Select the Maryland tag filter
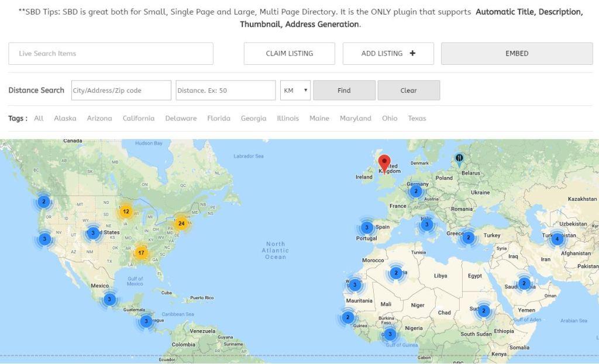 [356, 118]
